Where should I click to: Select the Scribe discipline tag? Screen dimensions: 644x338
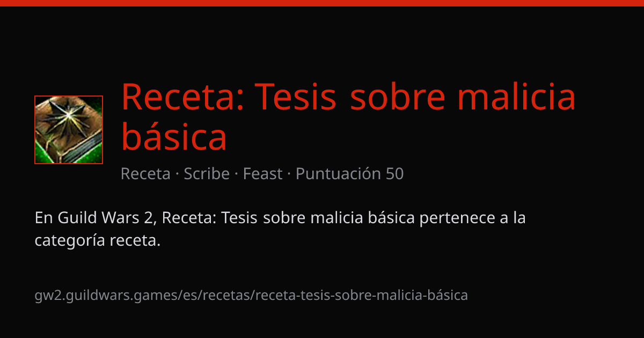[x=207, y=174]
